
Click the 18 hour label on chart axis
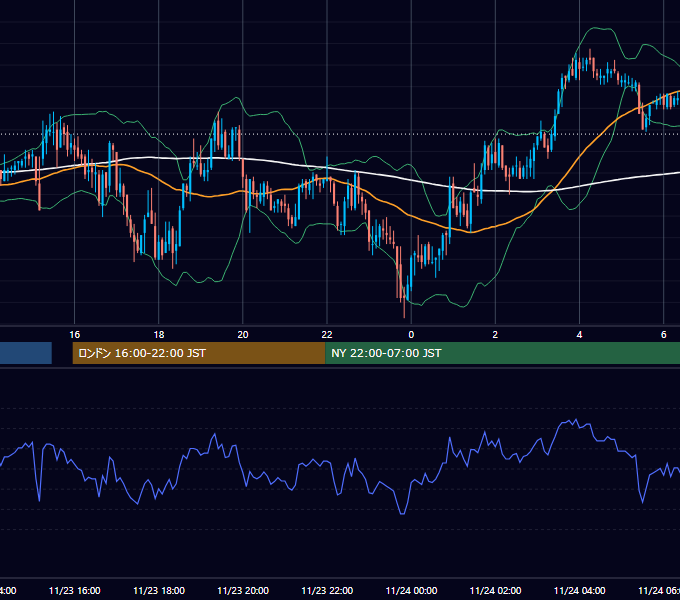pyautogui.click(x=159, y=334)
